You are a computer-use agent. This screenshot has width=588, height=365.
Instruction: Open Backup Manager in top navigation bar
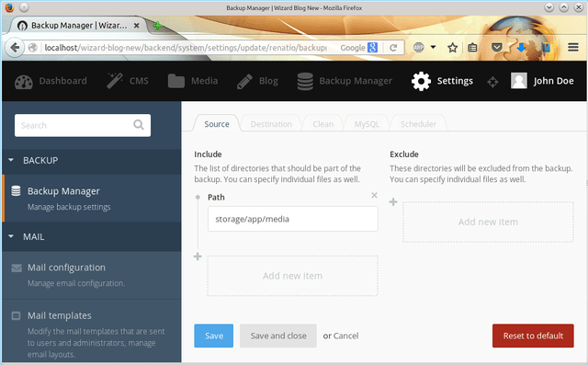345,81
